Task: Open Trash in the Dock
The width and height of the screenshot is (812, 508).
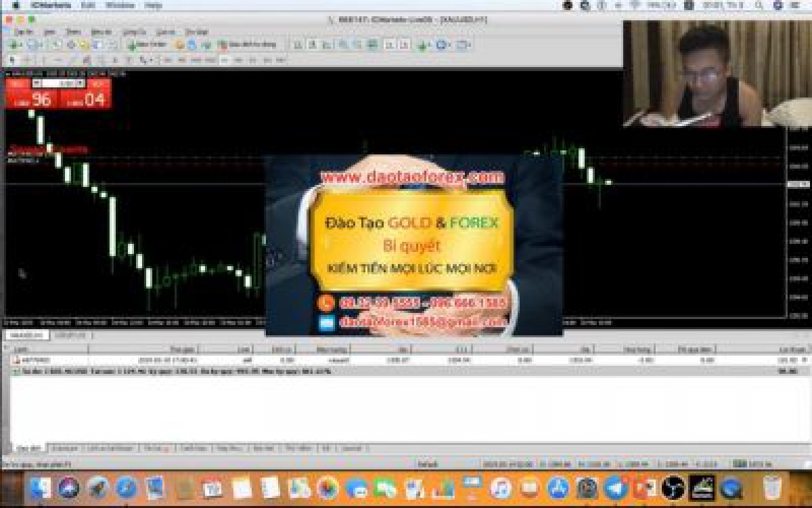Action: coord(771,487)
